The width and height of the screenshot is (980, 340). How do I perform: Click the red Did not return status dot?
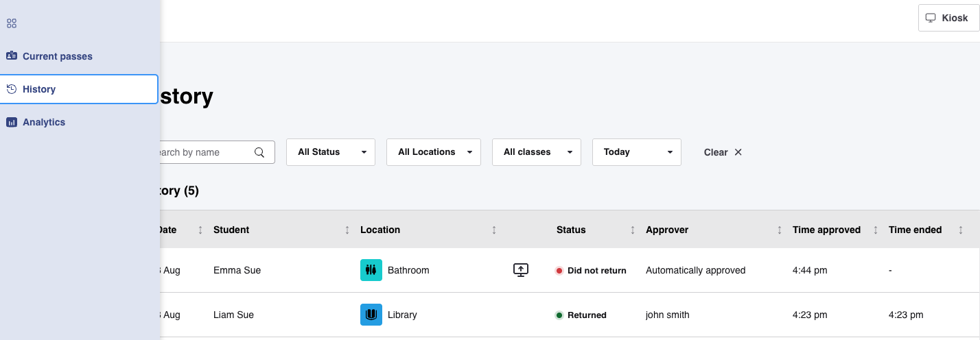(559, 271)
